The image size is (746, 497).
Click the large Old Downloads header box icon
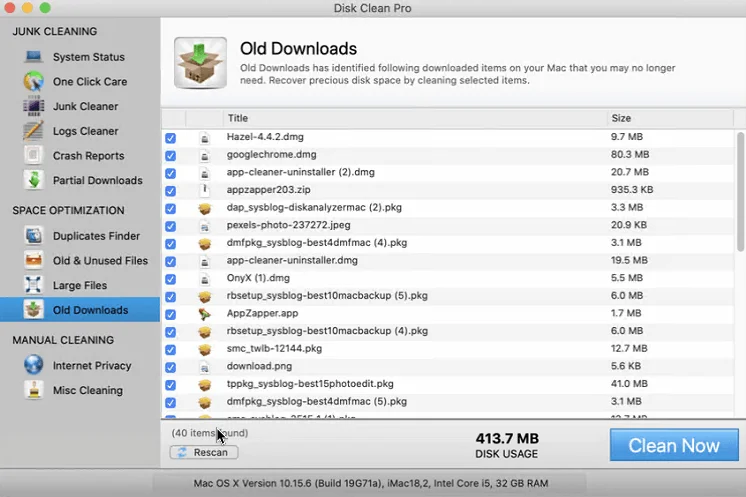(200, 63)
